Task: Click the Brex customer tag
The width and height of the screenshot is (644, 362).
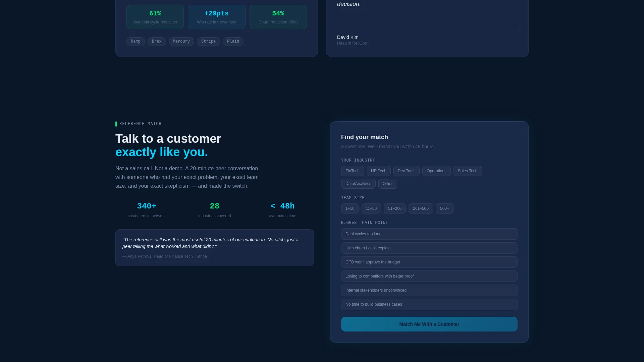Action: (x=157, y=42)
